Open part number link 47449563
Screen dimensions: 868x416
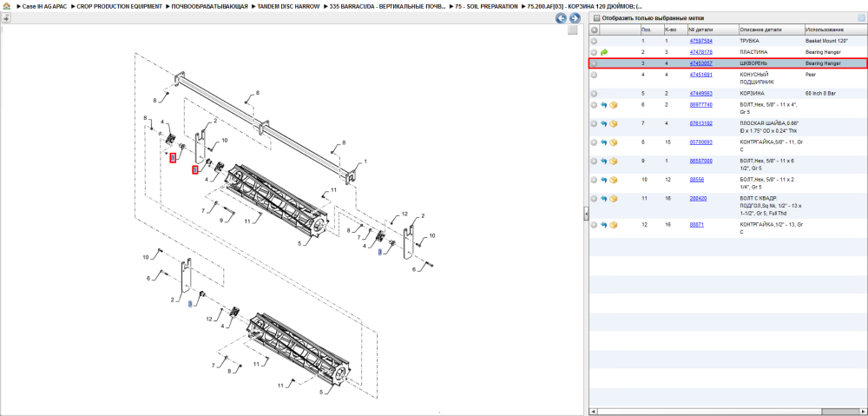click(x=700, y=94)
